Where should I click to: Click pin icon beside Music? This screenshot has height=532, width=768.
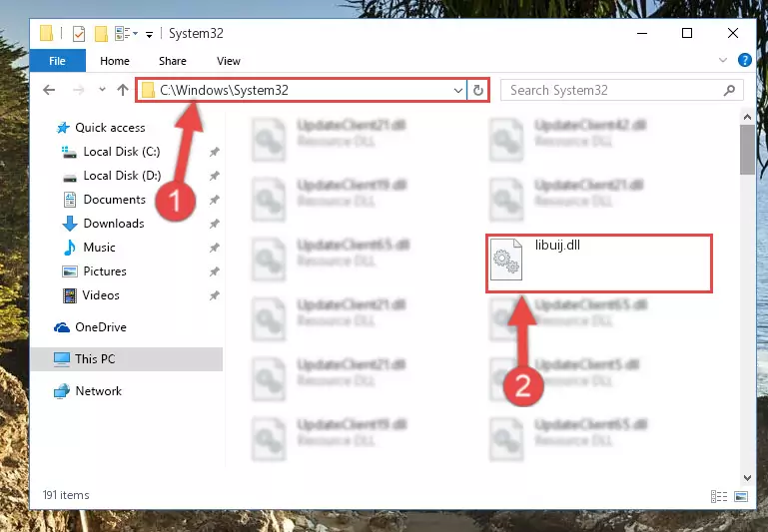point(215,248)
